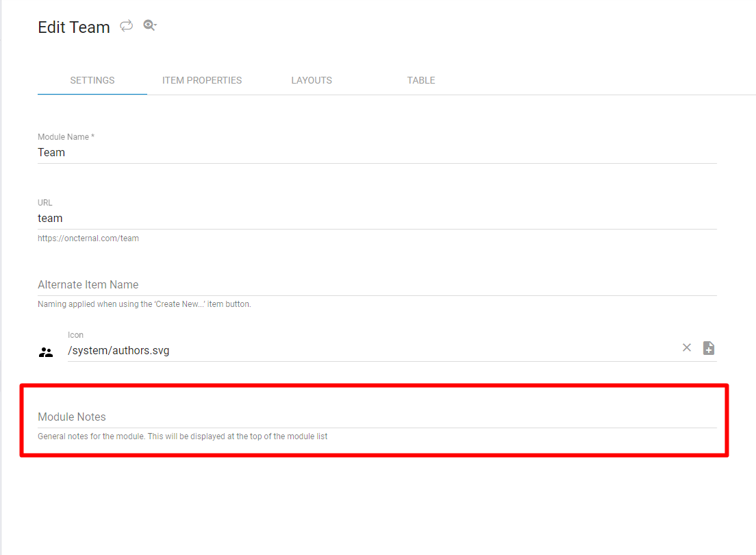The width and height of the screenshot is (756, 555).
Task: Click the add file icon
Action: (709, 348)
